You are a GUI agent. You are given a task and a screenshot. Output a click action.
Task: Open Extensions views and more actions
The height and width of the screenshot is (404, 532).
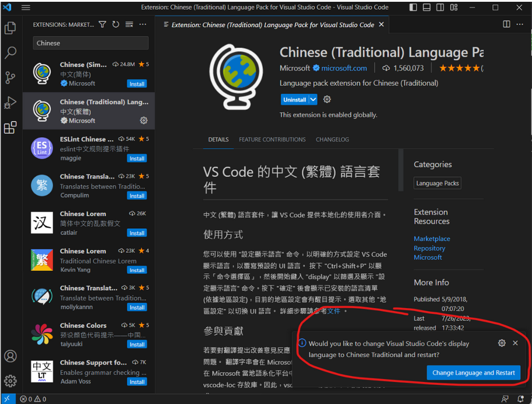(x=143, y=25)
